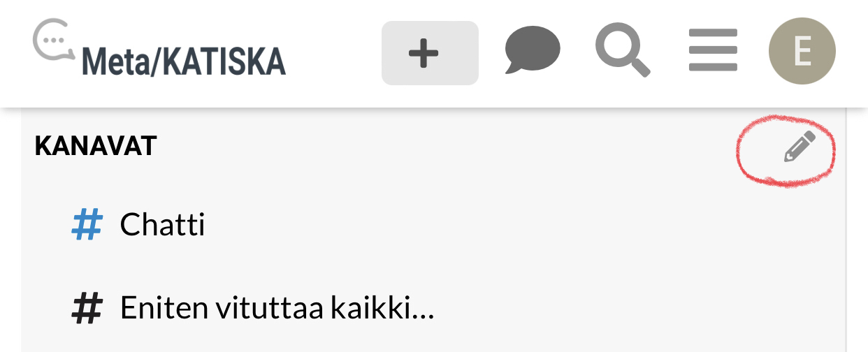Open the Chatti channel
The height and width of the screenshot is (352, 868).
click(433, 226)
